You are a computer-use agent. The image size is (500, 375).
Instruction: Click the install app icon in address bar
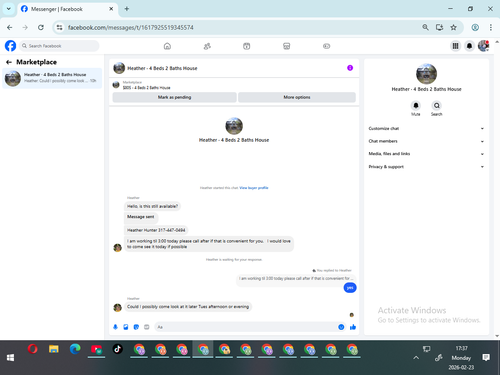pyautogui.click(x=439, y=27)
